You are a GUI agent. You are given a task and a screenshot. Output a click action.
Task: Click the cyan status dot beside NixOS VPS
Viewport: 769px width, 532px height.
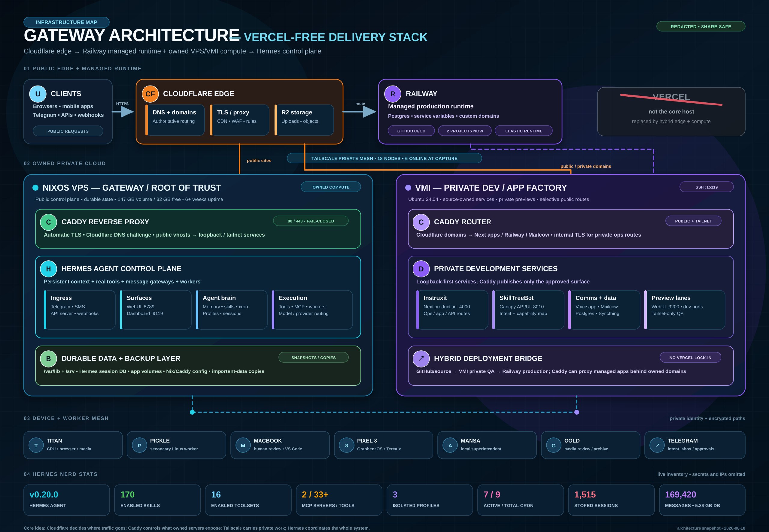(35, 188)
